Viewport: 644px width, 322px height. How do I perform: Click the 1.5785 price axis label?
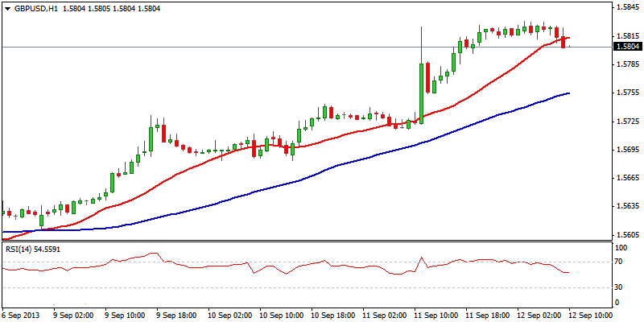pos(629,64)
